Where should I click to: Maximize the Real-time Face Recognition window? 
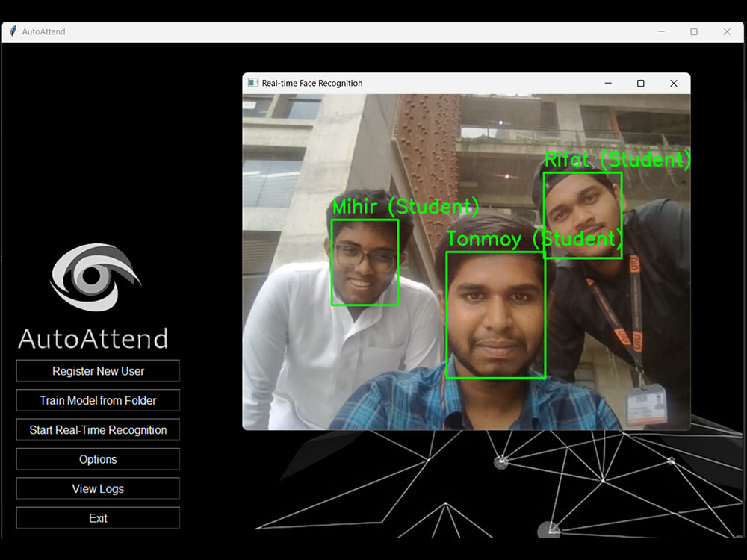(641, 84)
